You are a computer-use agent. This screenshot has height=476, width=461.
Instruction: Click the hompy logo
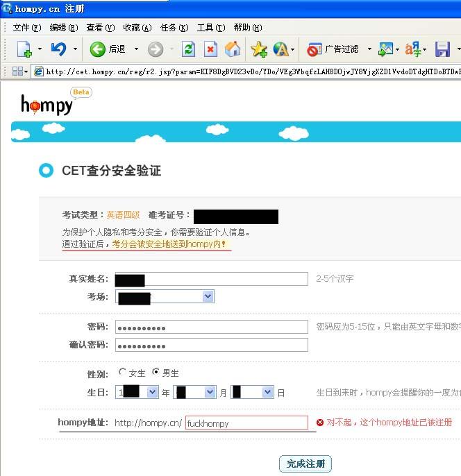click(x=47, y=105)
